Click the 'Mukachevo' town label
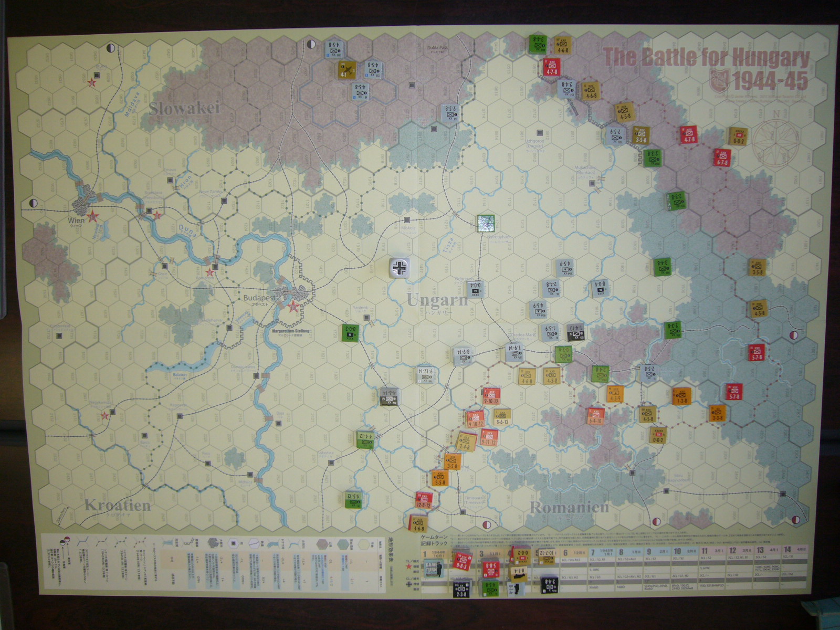Viewport: 840px width, 630px height. (x=585, y=168)
